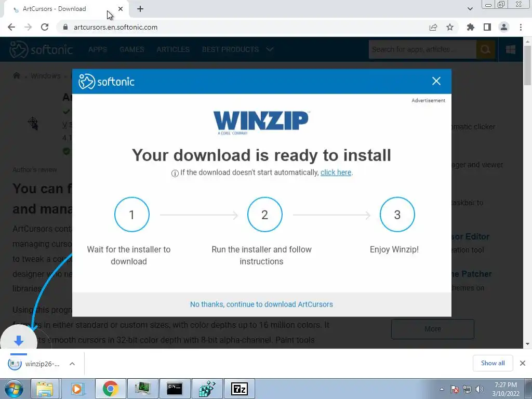This screenshot has height=399, width=532.
Task: Click the Softonic logo in popup header
Action: [x=107, y=82]
